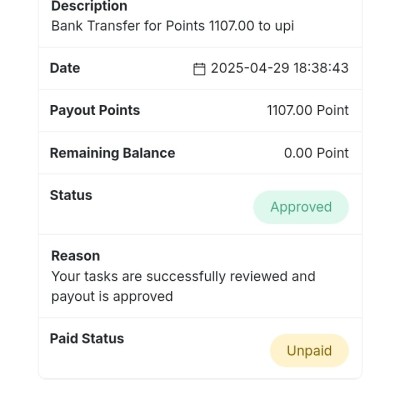The image size is (400, 400).
Task: Click the word 'Point' after 0.00
Action: pyautogui.click(x=332, y=153)
